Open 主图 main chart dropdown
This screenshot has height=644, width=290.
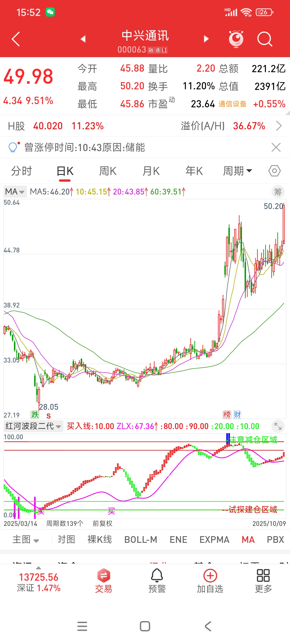click(26, 540)
